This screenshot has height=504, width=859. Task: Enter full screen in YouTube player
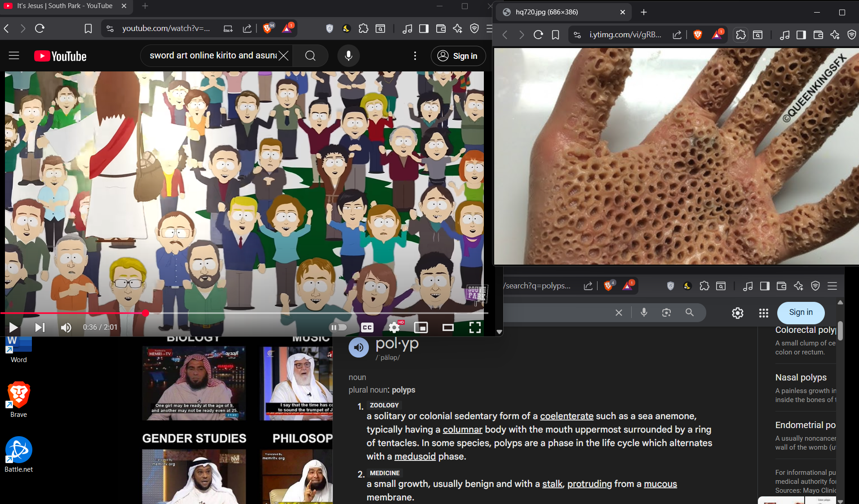pyautogui.click(x=475, y=327)
